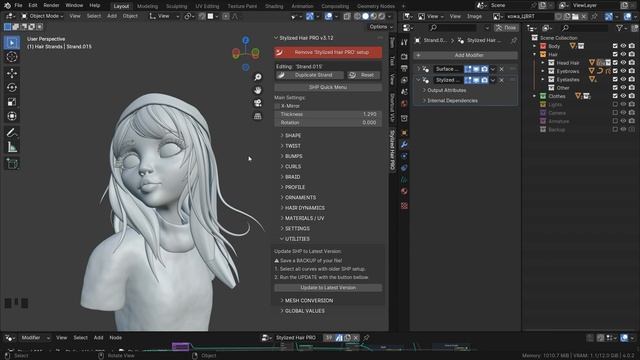This screenshot has width=640, height=360.
Task: Open the Material properties tab icon
Action: (x=404, y=191)
